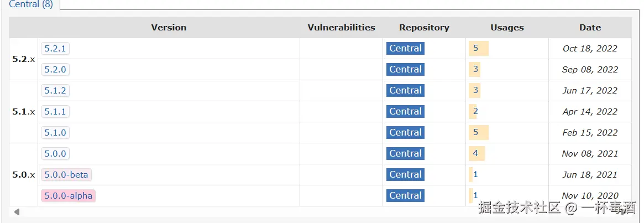
Task: Click usages count for 5.0.0-beta
Action: coord(475,175)
